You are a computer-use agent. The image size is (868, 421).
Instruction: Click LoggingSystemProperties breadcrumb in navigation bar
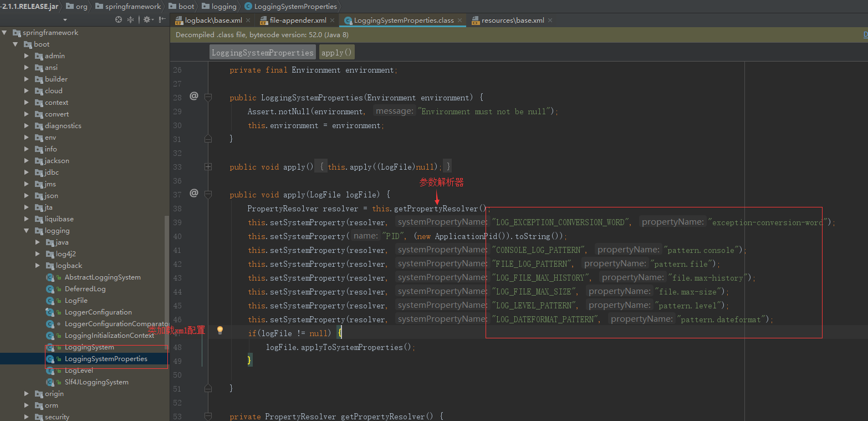click(x=290, y=6)
